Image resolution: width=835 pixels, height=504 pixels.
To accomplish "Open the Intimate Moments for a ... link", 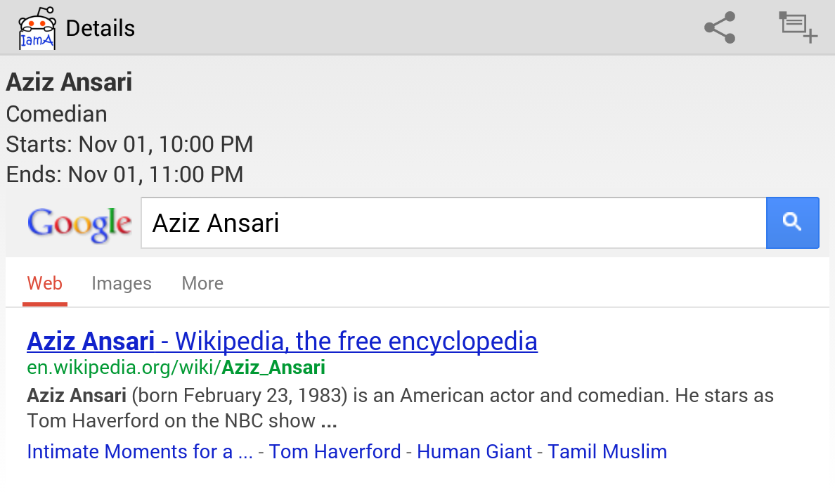I will 140,451.
